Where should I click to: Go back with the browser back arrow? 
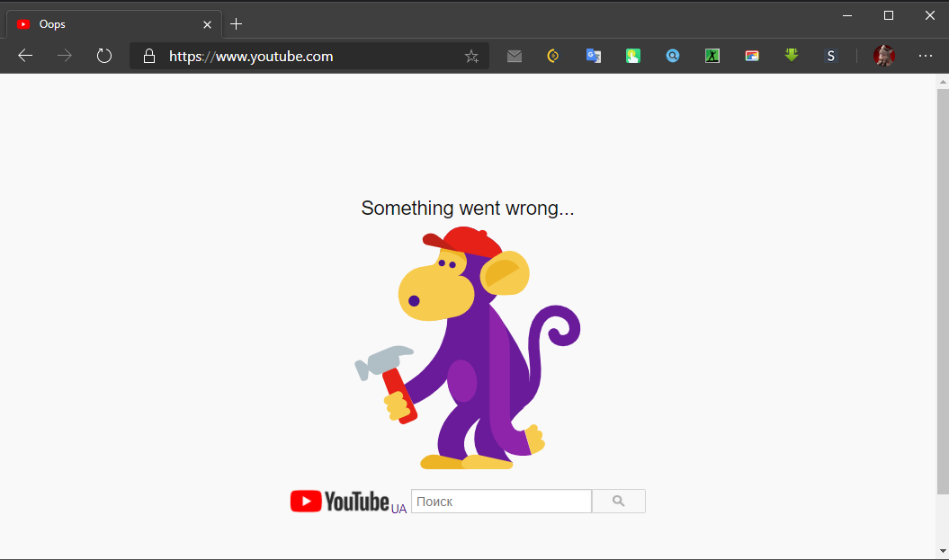coord(25,56)
